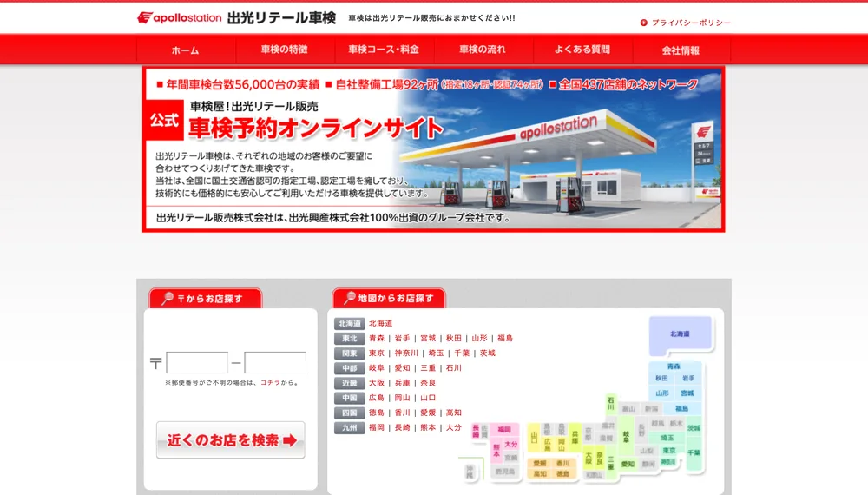868x495 pixels.
Task: Click the green 千葉 tile on the map
Action: (694, 453)
